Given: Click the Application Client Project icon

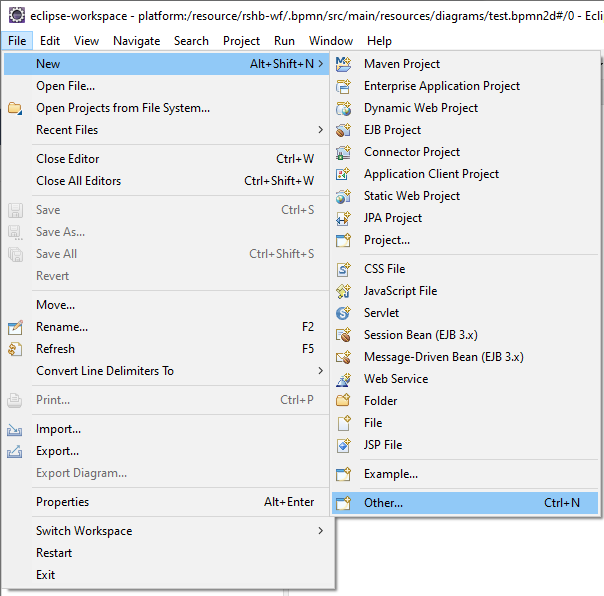Looking at the screenshot, I should pos(343,174).
